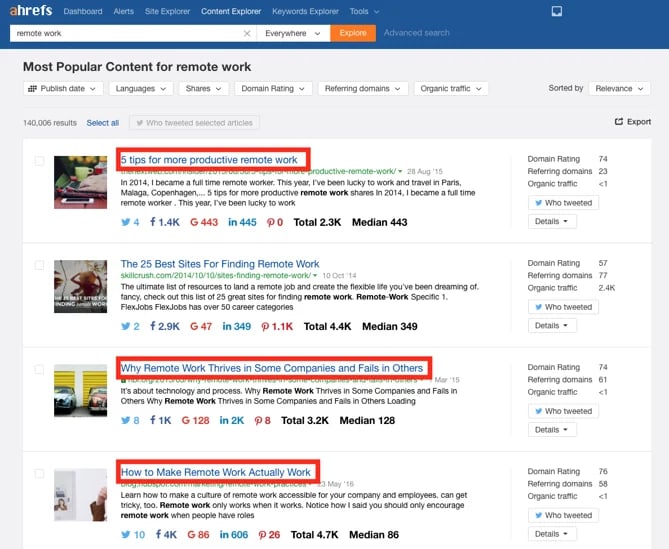669x549 pixels.
Task: Go to Site Explorer in top navigation
Action: click(x=169, y=12)
